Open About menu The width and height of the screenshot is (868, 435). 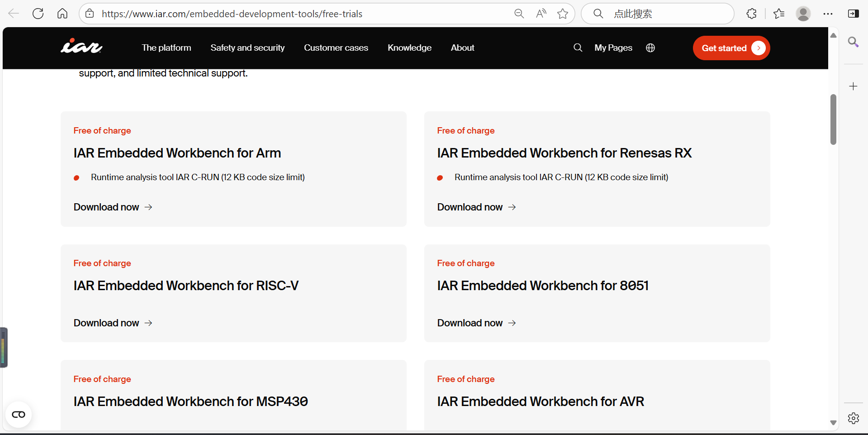(x=462, y=48)
